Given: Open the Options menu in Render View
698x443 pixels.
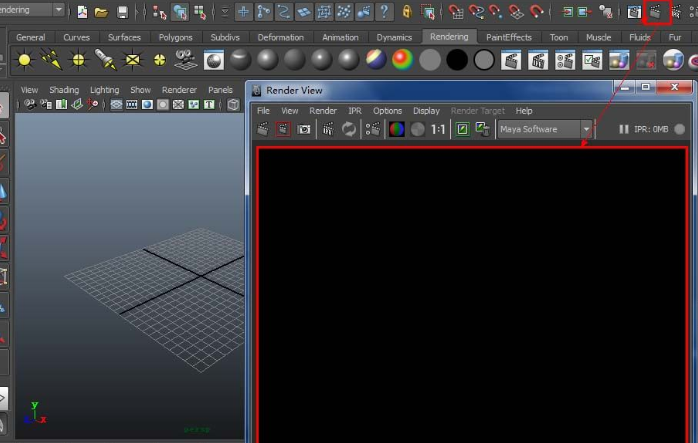Looking at the screenshot, I should (x=387, y=111).
